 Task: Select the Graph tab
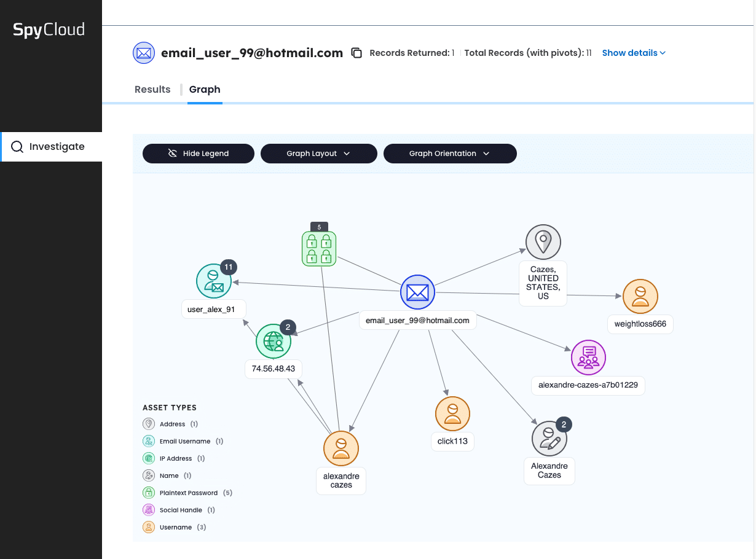(x=205, y=89)
